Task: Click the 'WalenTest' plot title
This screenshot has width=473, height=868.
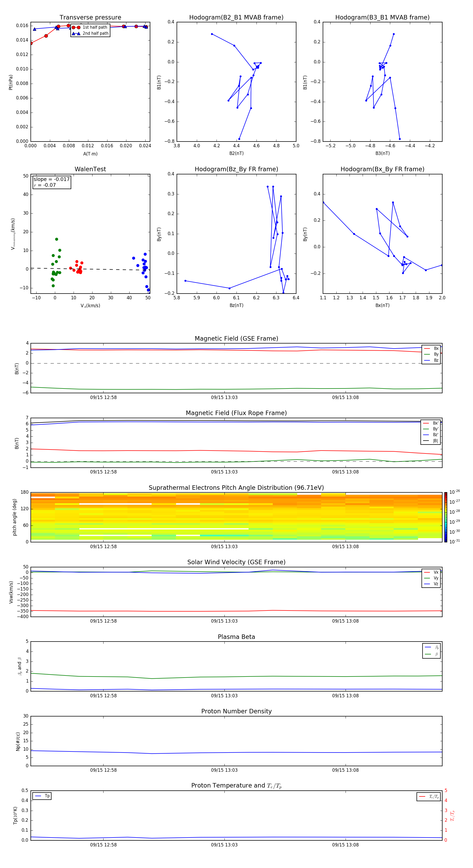Action: [x=90, y=169]
